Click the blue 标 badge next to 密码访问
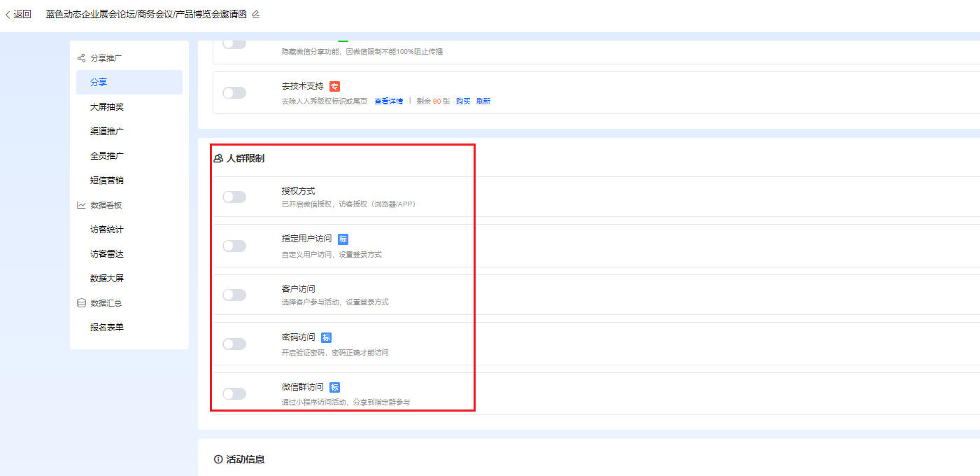The width and height of the screenshot is (980, 476). click(326, 337)
